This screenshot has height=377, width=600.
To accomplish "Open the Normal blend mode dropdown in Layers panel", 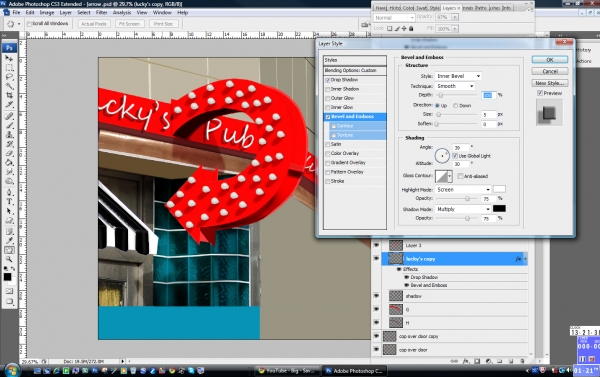I will (394, 18).
